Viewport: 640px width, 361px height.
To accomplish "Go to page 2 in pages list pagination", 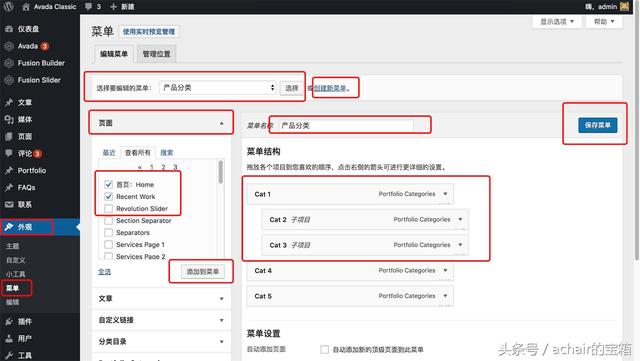I will [x=163, y=167].
